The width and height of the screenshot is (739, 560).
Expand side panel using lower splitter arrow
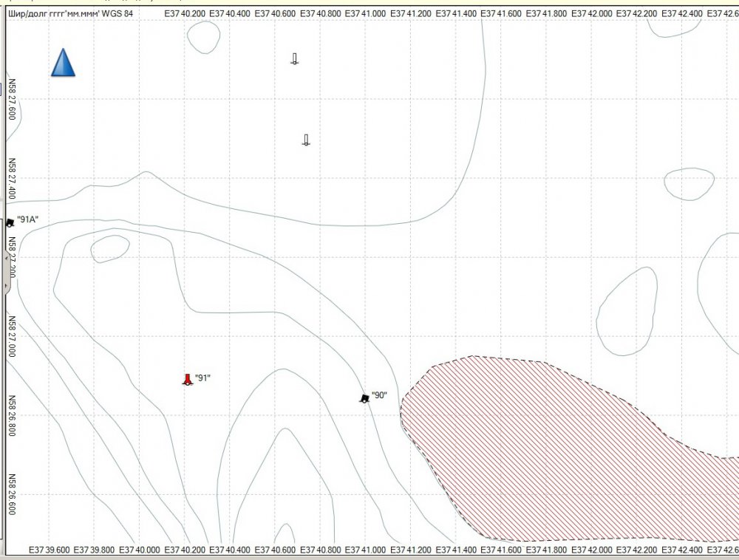tap(6, 284)
